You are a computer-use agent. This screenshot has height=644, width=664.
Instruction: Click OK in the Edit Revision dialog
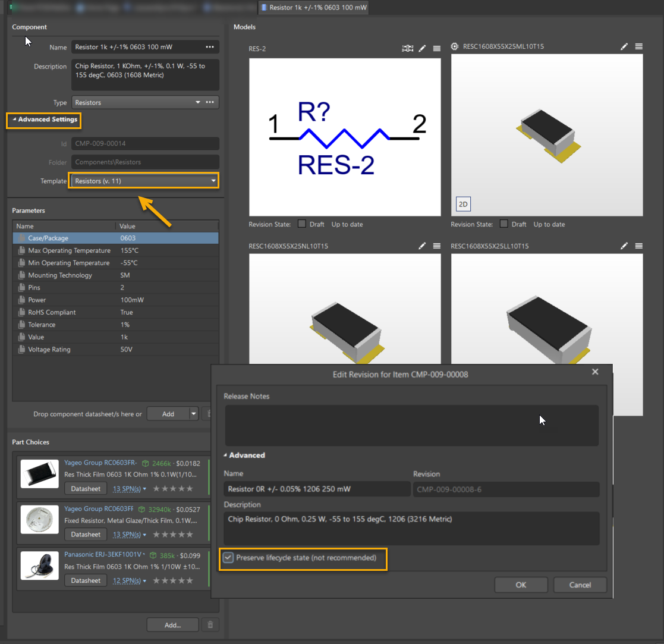[x=521, y=585]
